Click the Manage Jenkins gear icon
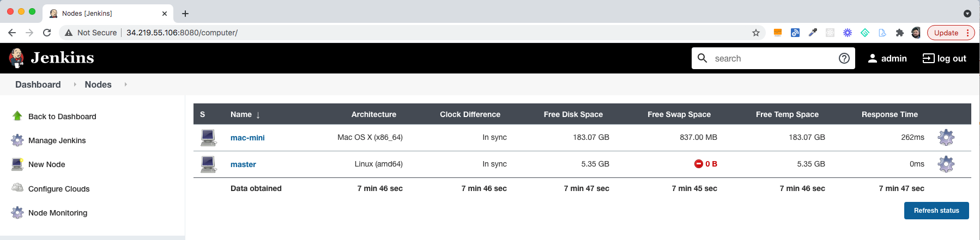The height and width of the screenshot is (240, 980). click(17, 140)
